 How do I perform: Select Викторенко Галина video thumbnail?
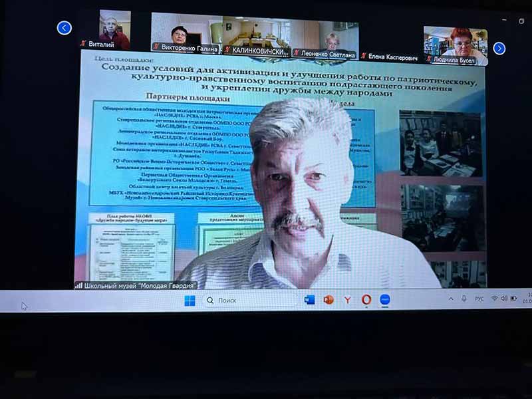pyautogui.click(x=187, y=33)
